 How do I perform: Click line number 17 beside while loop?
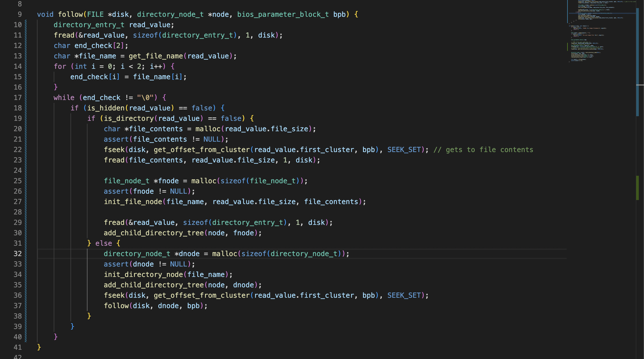(x=18, y=98)
